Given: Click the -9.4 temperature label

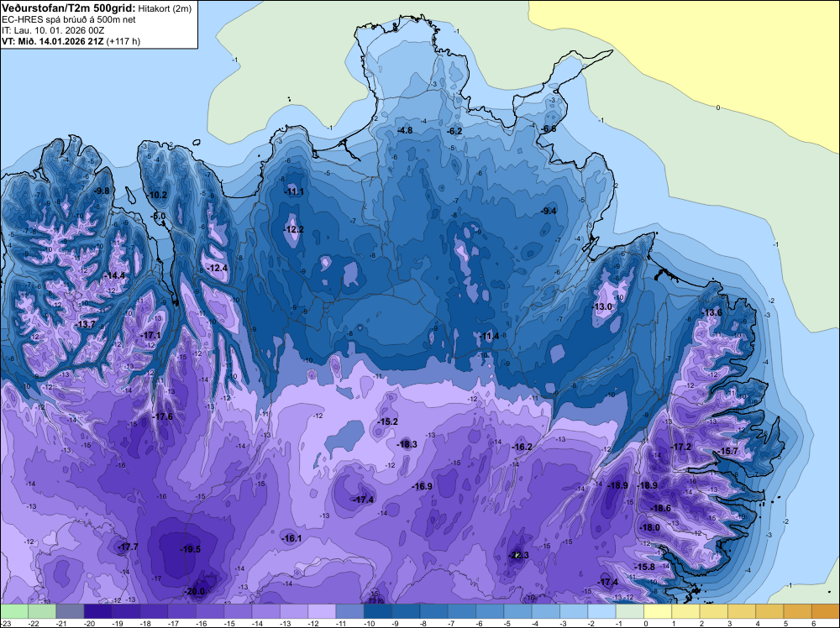Looking at the screenshot, I should point(549,211).
